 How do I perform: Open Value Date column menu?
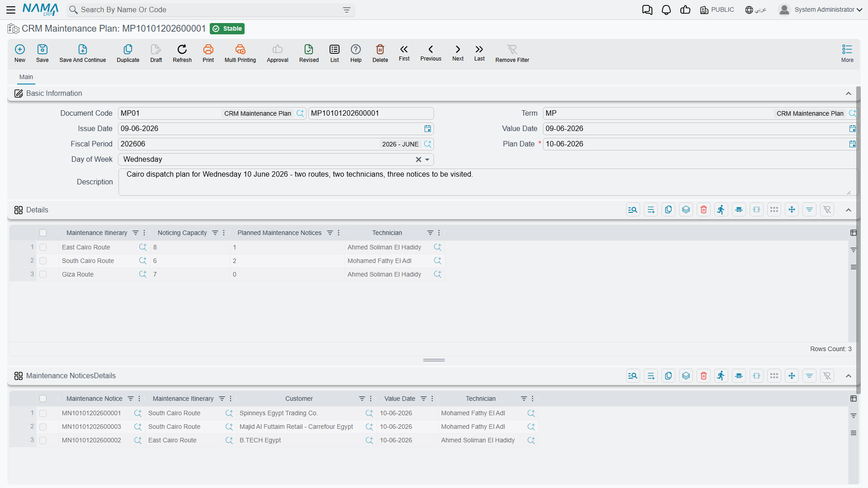pos(432,399)
